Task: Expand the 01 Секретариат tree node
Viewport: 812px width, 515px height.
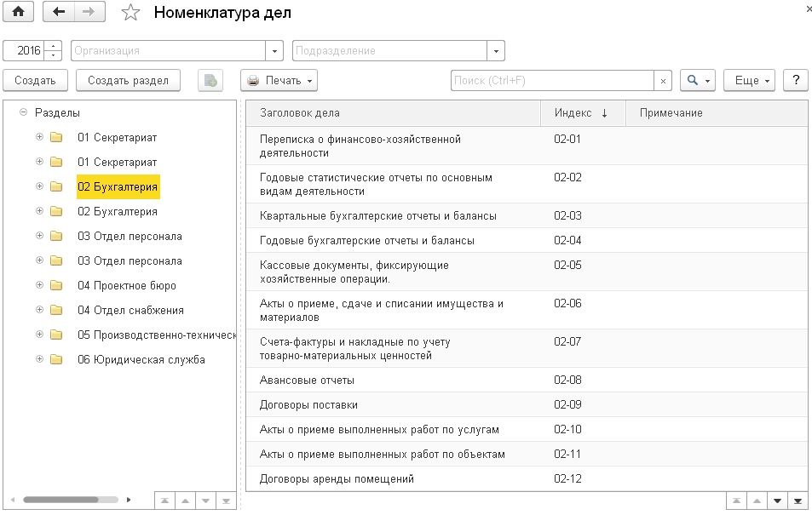Action: (37, 137)
